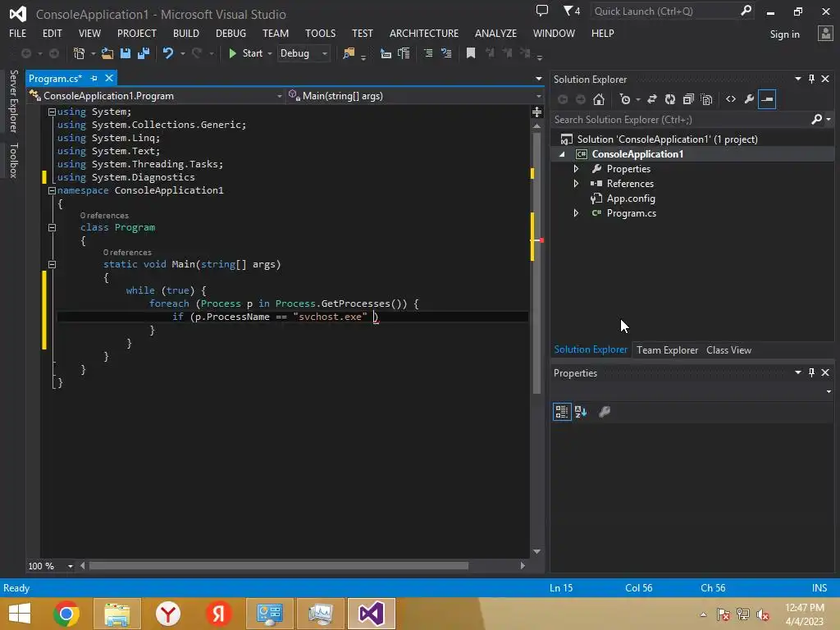Refresh Solution Explorer with the refresh icon
840x630 pixels.
[669, 99]
